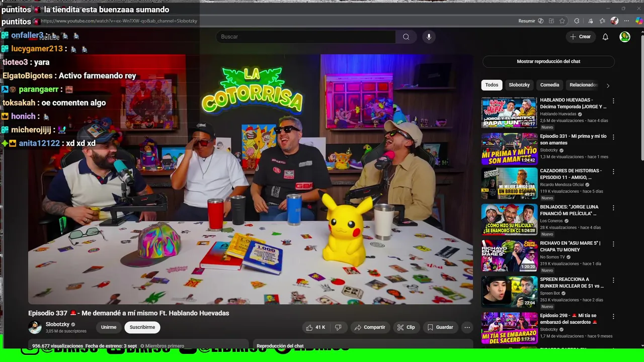The width and height of the screenshot is (644, 362).
Task: Add page to favorites star icon
Action: pyautogui.click(x=562, y=21)
